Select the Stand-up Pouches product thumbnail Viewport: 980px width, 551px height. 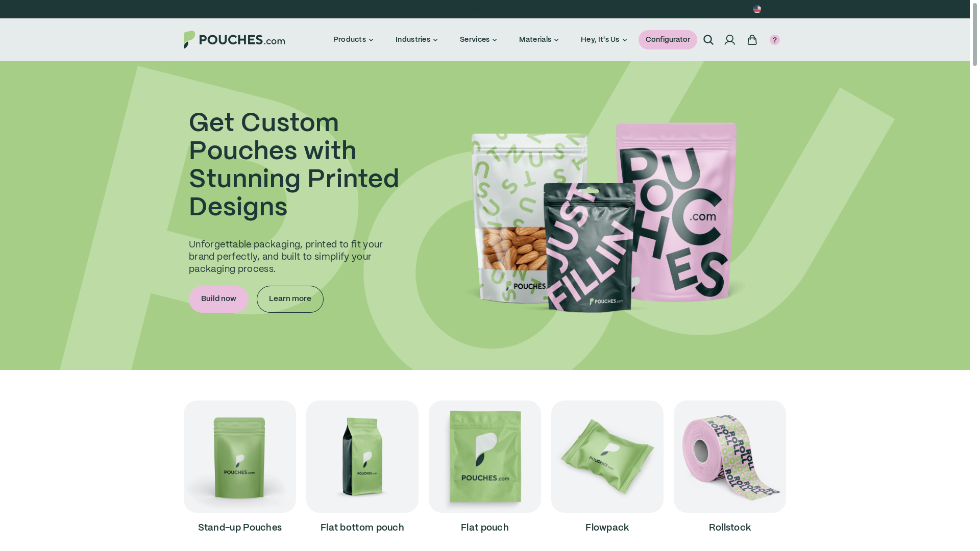coord(240,457)
